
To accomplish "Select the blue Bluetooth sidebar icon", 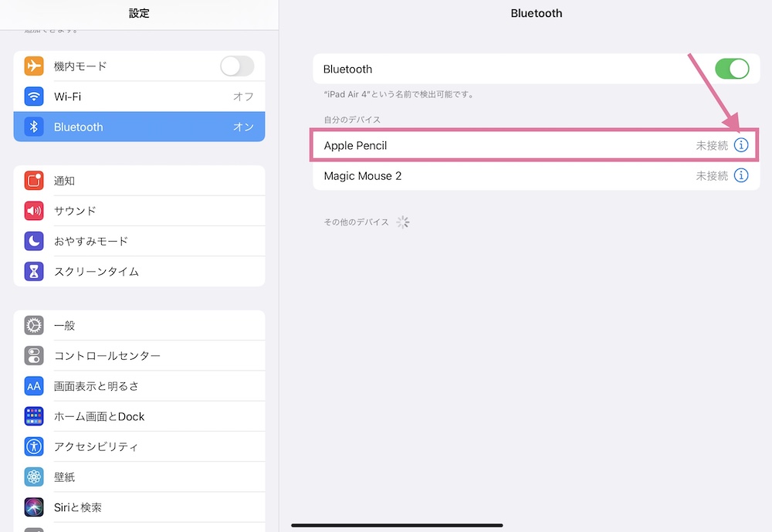I will tap(33, 127).
